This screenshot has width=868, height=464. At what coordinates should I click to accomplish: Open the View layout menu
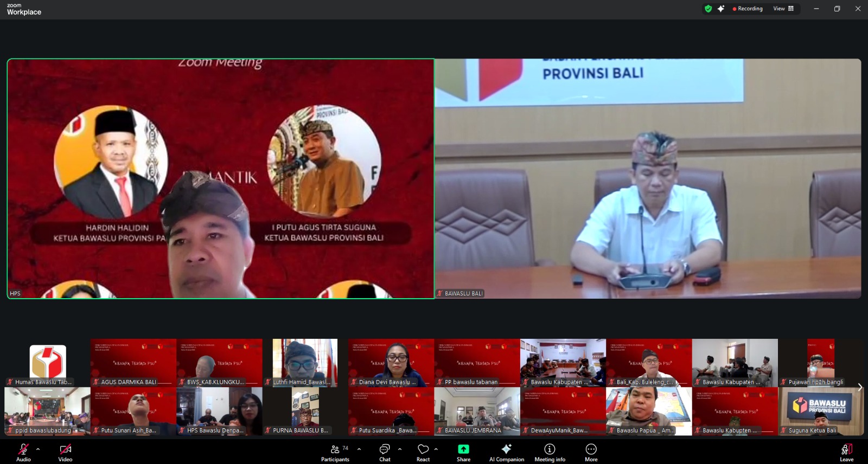783,9
